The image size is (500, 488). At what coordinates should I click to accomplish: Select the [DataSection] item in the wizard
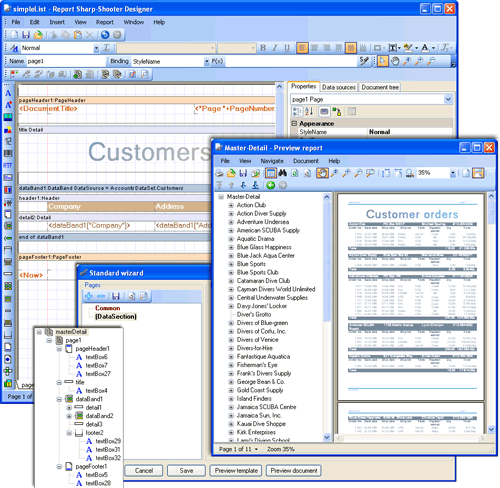coord(116,317)
